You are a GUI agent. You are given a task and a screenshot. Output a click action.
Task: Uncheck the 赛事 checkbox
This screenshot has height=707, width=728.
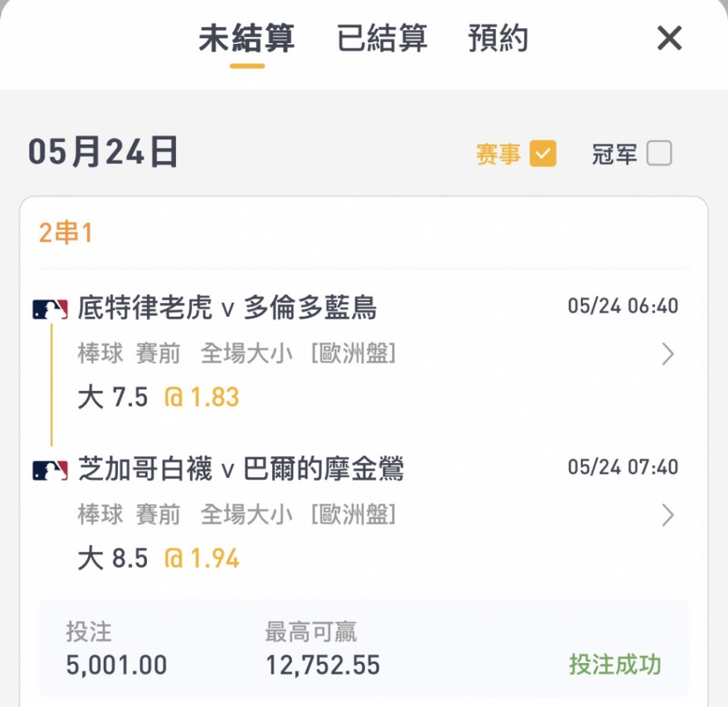[543, 153]
